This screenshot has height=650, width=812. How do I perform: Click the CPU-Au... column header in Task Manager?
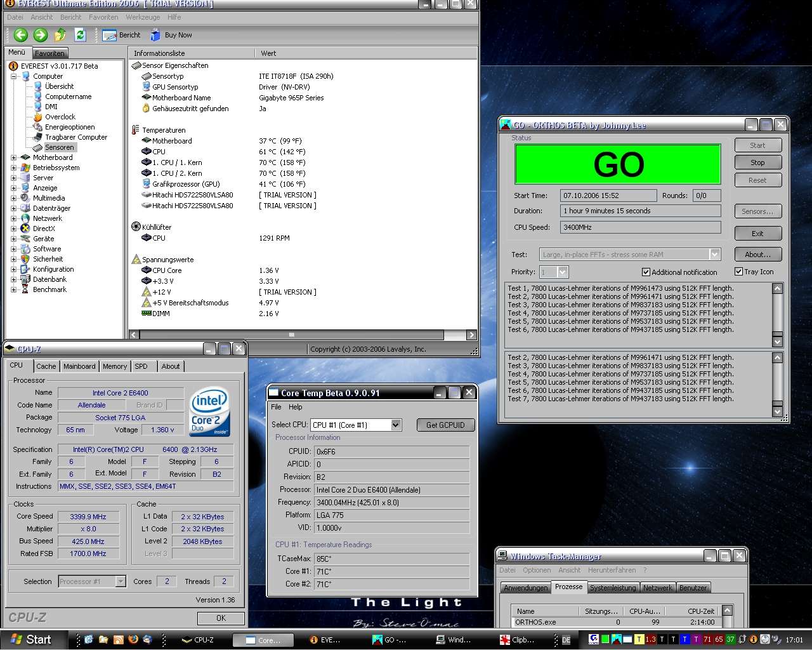645,611
